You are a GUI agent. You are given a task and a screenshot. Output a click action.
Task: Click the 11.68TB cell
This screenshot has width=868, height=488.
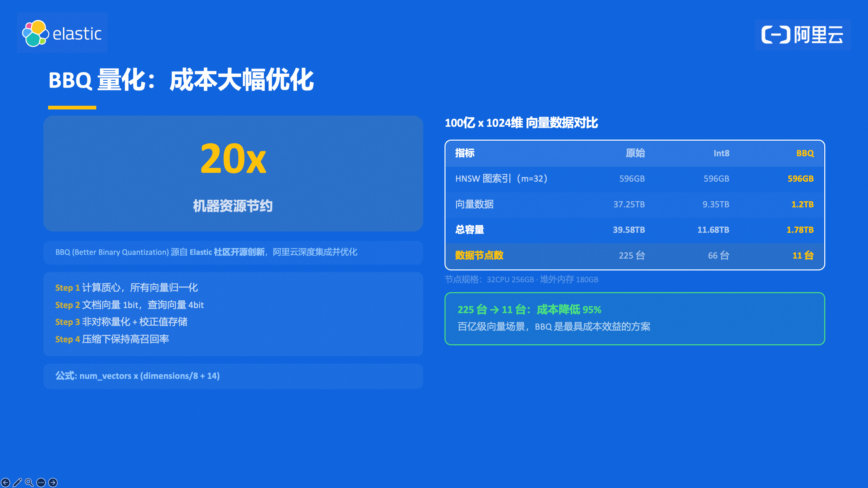[713, 230]
